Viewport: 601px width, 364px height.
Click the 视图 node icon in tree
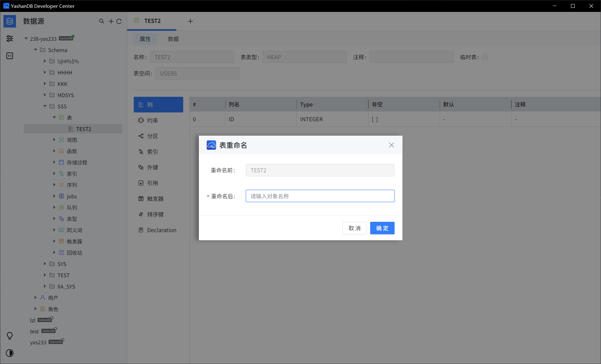tap(61, 140)
